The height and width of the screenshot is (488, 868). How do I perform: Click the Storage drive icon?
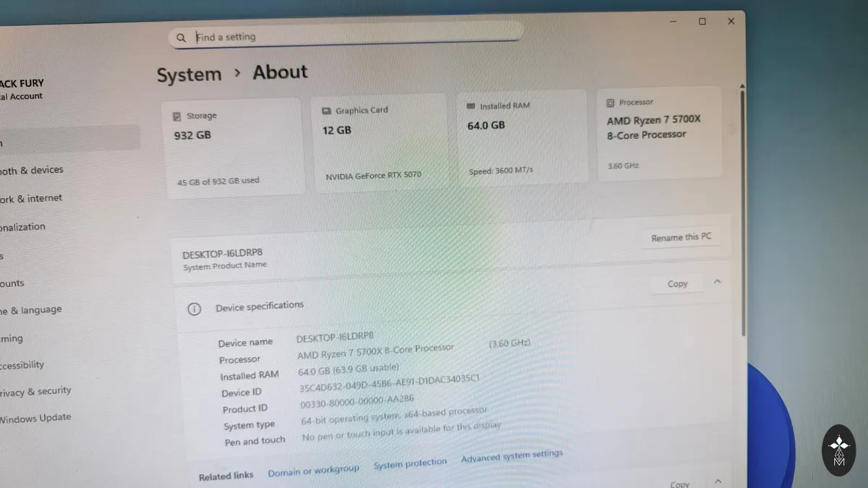(177, 116)
